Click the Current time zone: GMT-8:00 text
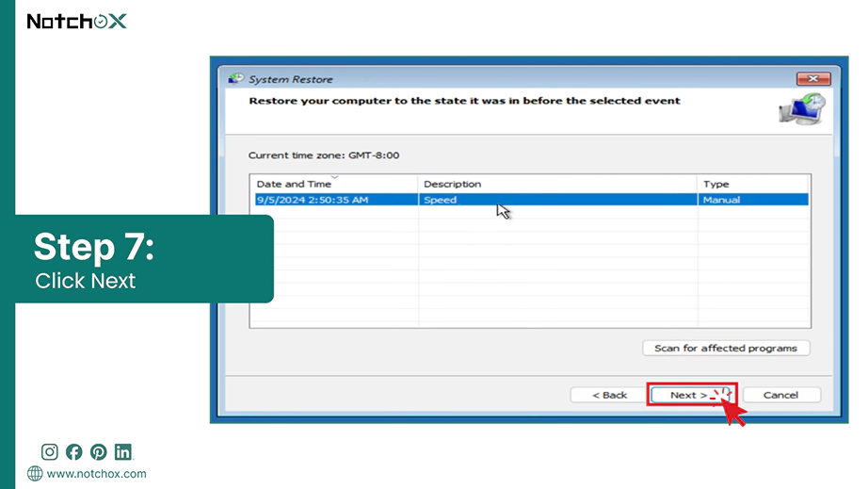Image resolution: width=868 pixels, height=489 pixels. pyautogui.click(x=323, y=155)
